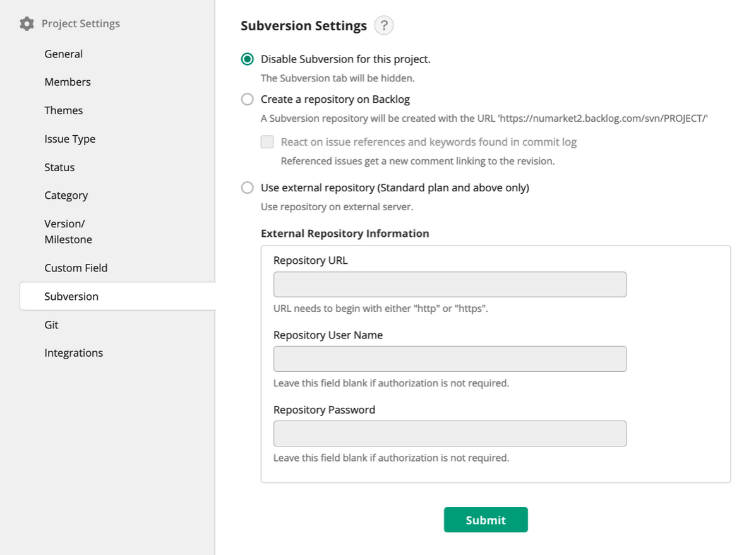Click the External Repository Information heading
Screen dimensions: 756x555
coord(345,234)
